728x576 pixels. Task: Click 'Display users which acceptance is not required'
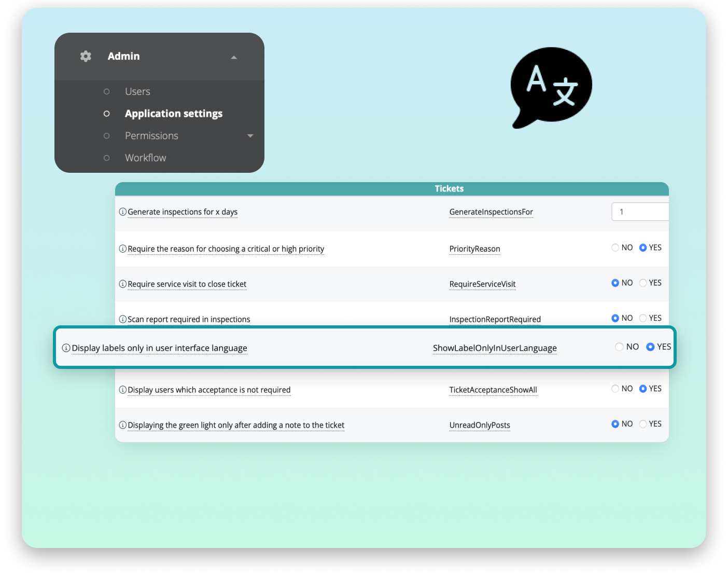(x=209, y=390)
